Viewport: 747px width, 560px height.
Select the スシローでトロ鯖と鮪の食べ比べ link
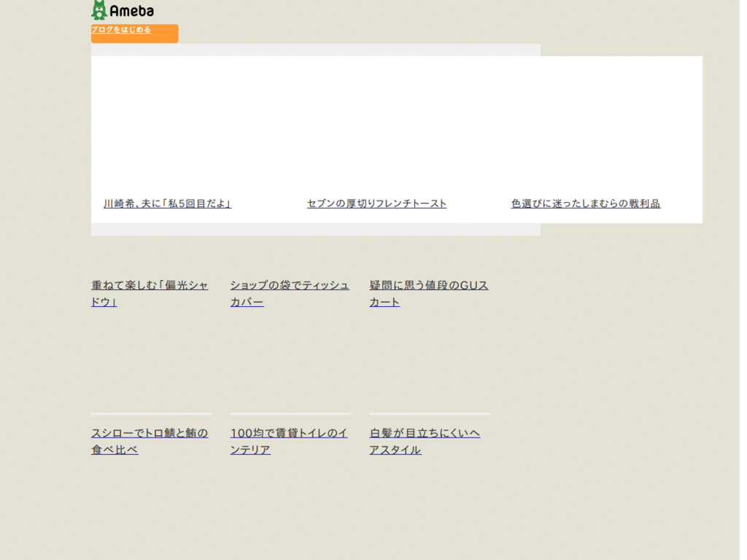pyautogui.click(x=149, y=441)
